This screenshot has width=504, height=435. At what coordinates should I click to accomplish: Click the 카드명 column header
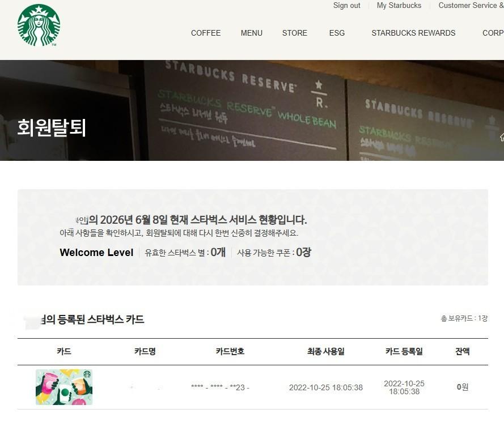145,352
